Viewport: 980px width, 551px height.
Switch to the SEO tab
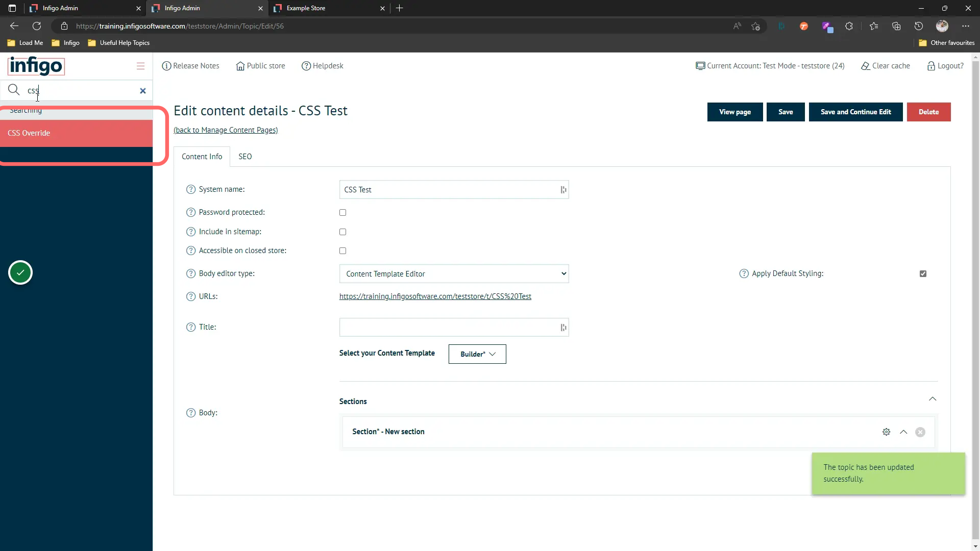tap(245, 157)
